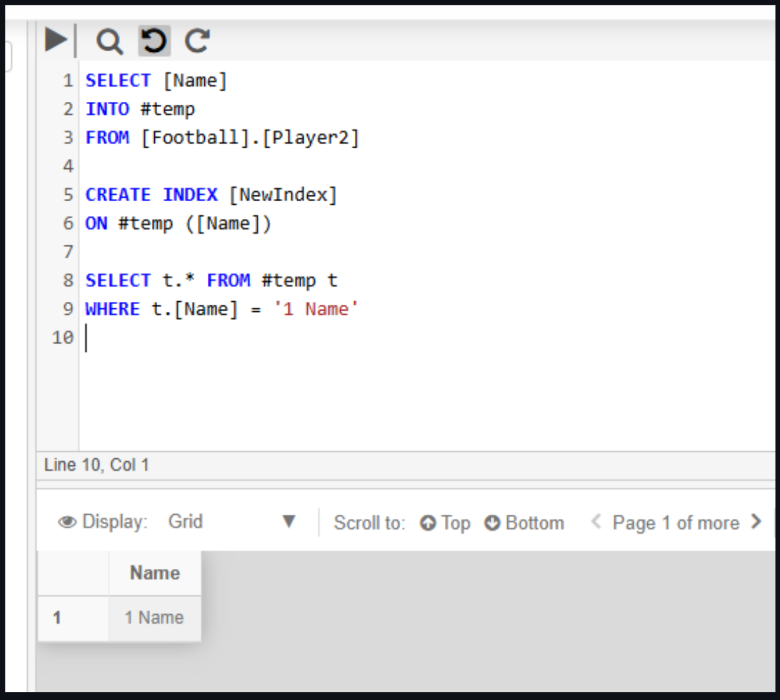Expand the Display dropdown arrow
The image size is (780, 700).
pos(289,521)
